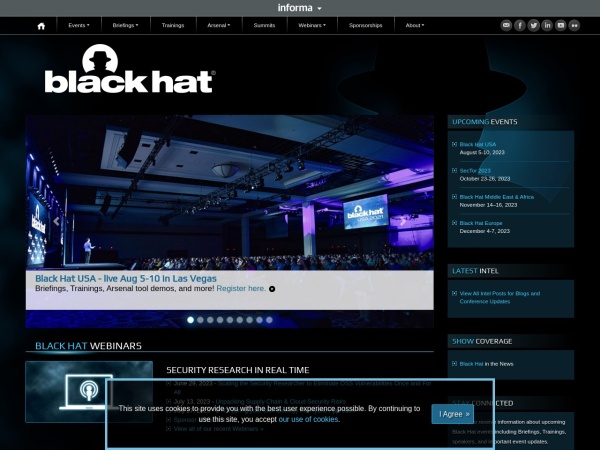Click the I Agree cookie button

coord(453,414)
